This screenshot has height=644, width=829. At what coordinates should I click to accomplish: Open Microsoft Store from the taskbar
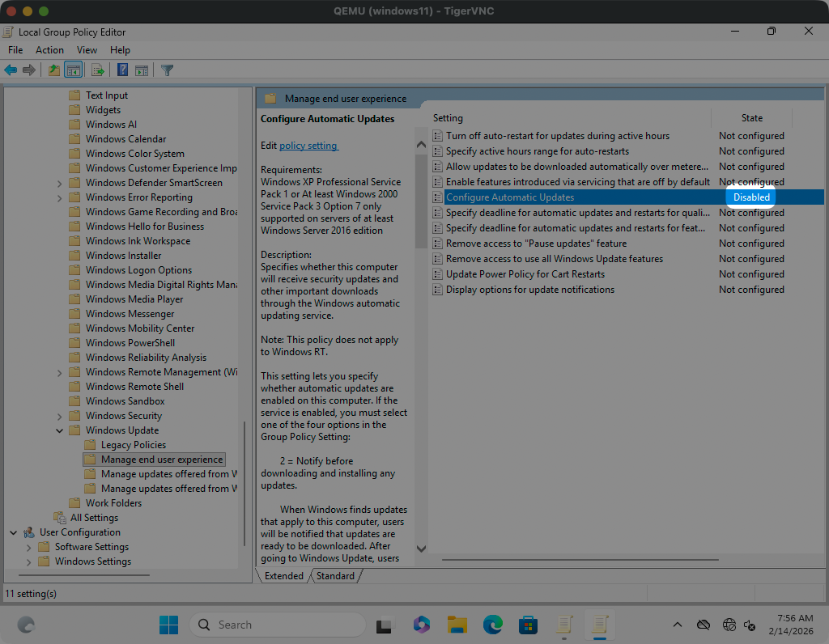click(x=529, y=625)
